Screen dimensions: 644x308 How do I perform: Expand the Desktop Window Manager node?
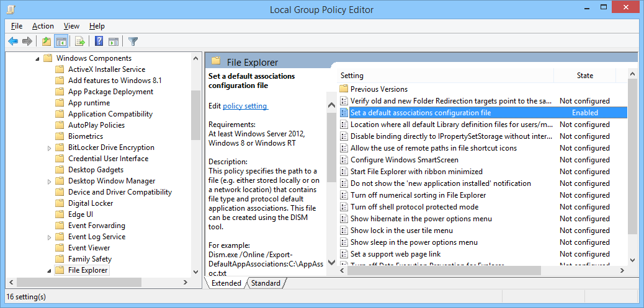point(50,181)
